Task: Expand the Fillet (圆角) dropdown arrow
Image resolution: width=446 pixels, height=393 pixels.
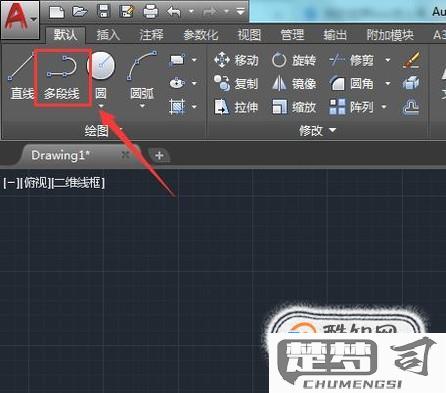Action: [388, 83]
